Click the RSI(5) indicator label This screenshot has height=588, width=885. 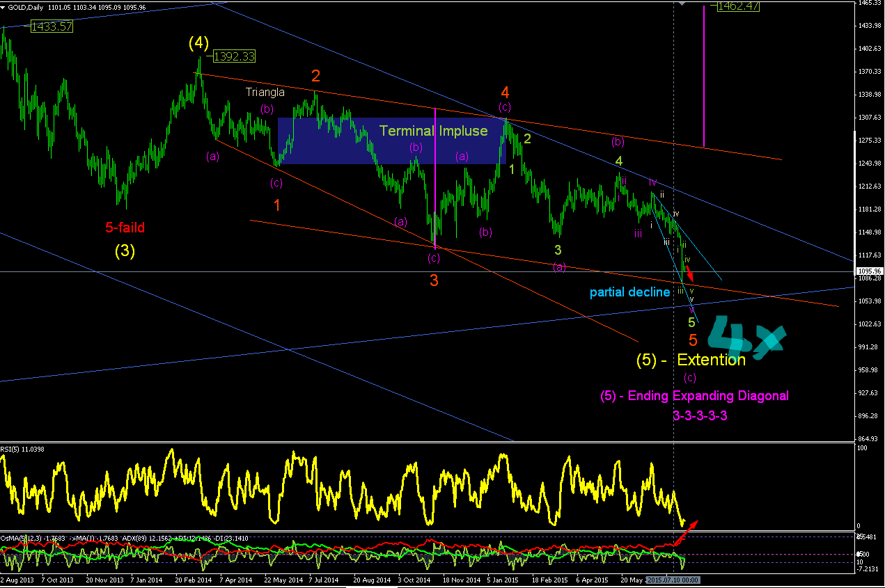tap(22, 449)
